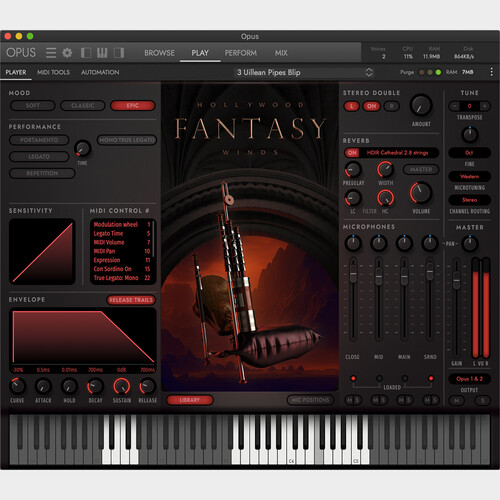
Task: Toggle the Release Trails button
Action: (131, 300)
